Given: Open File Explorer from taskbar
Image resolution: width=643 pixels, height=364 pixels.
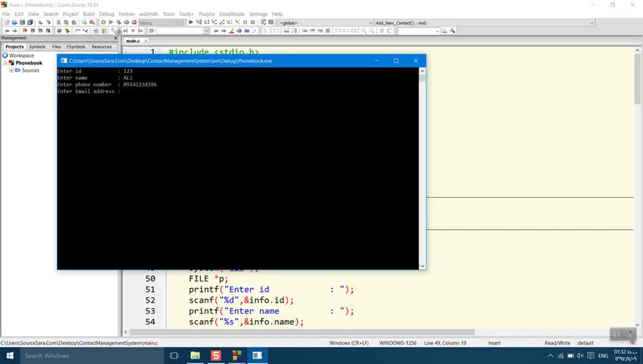Looking at the screenshot, I should point(195,356).
